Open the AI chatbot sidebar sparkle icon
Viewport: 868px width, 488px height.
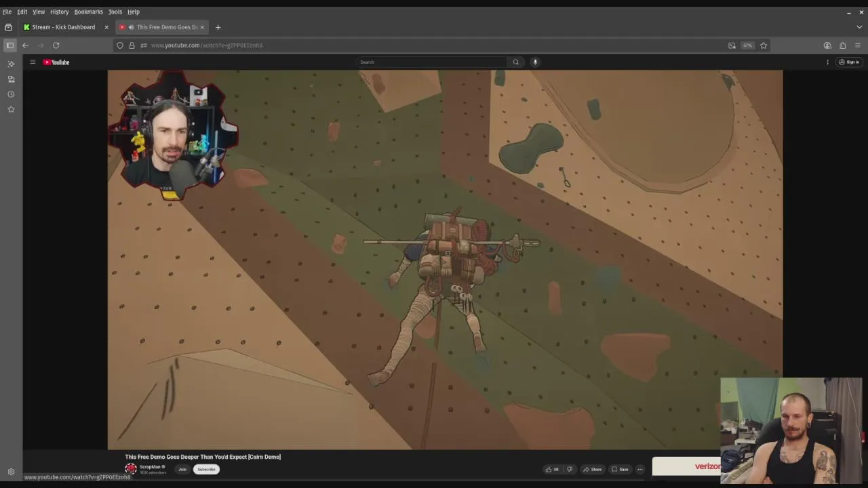click(11, 64)
